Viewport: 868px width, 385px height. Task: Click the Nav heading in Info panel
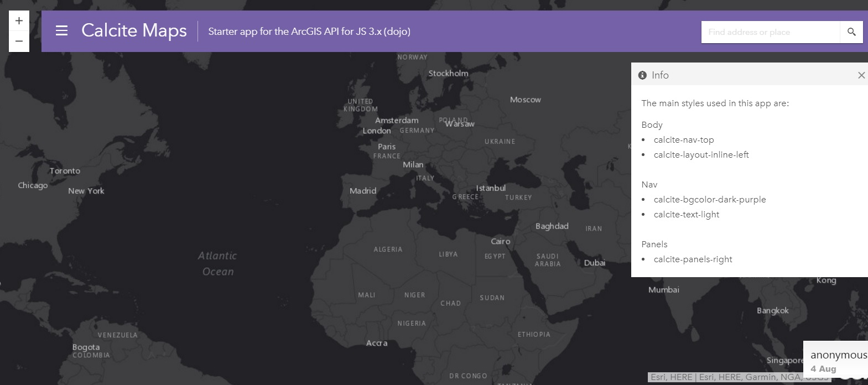click(x=649, y=185)
